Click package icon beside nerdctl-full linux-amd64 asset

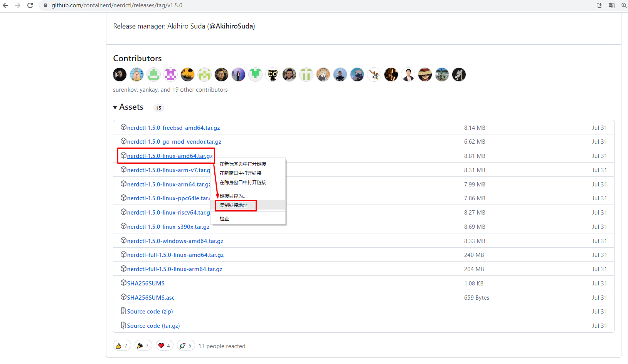(123, 254)
